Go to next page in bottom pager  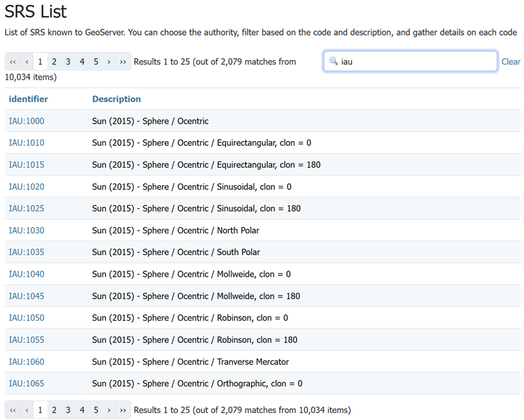[x=109, y=410]
